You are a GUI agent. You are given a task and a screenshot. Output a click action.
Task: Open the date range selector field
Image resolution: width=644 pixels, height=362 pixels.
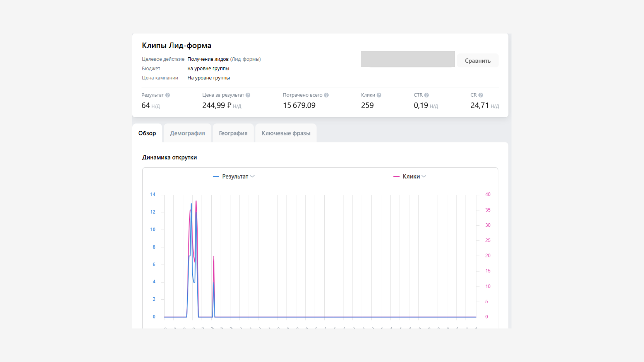[408, 59]
